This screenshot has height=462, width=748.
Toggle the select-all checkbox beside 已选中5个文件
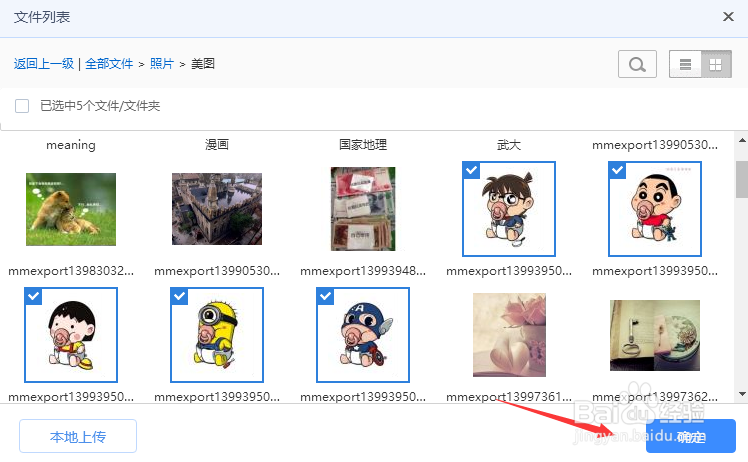point(22,105)
